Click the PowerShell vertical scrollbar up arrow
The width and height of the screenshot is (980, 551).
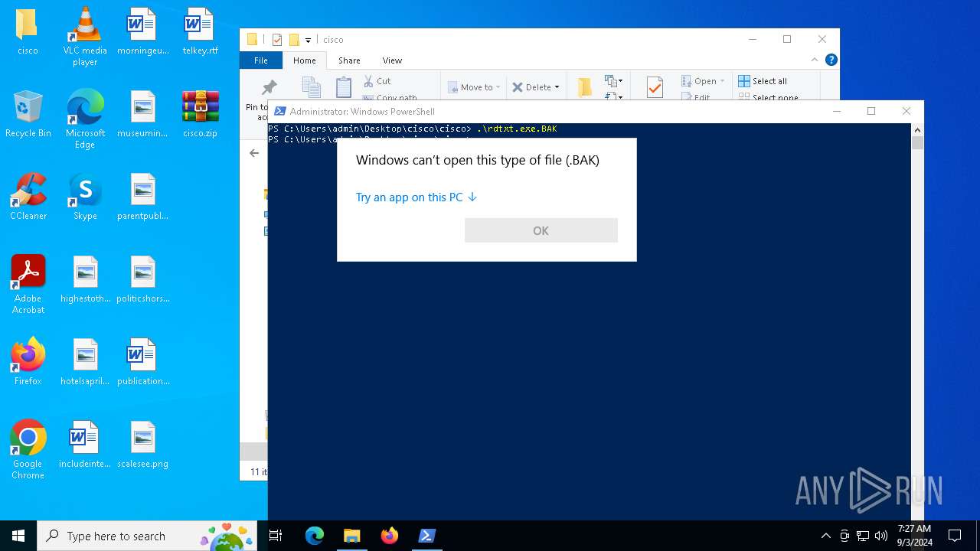[917, 129]
